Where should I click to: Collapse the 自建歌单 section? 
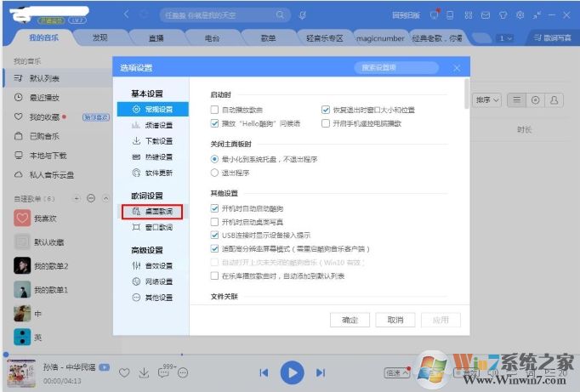105,199
